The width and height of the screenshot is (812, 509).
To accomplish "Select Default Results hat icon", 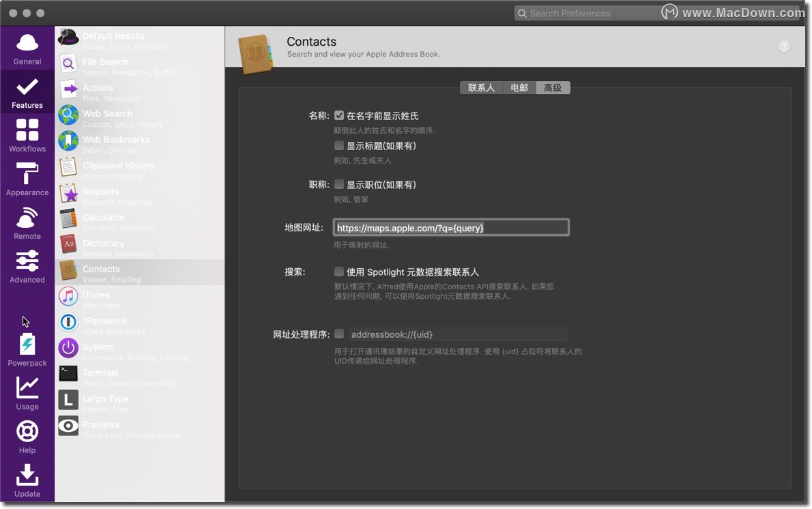I will pos(68,38).
